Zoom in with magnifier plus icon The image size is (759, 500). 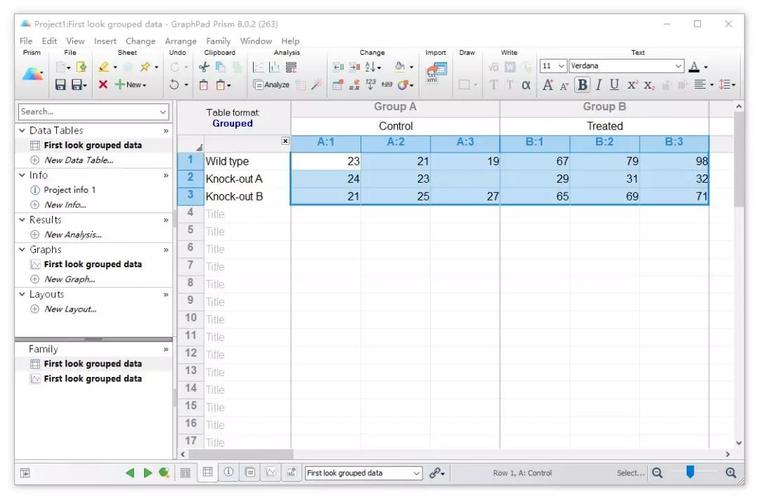coord(731,473)
